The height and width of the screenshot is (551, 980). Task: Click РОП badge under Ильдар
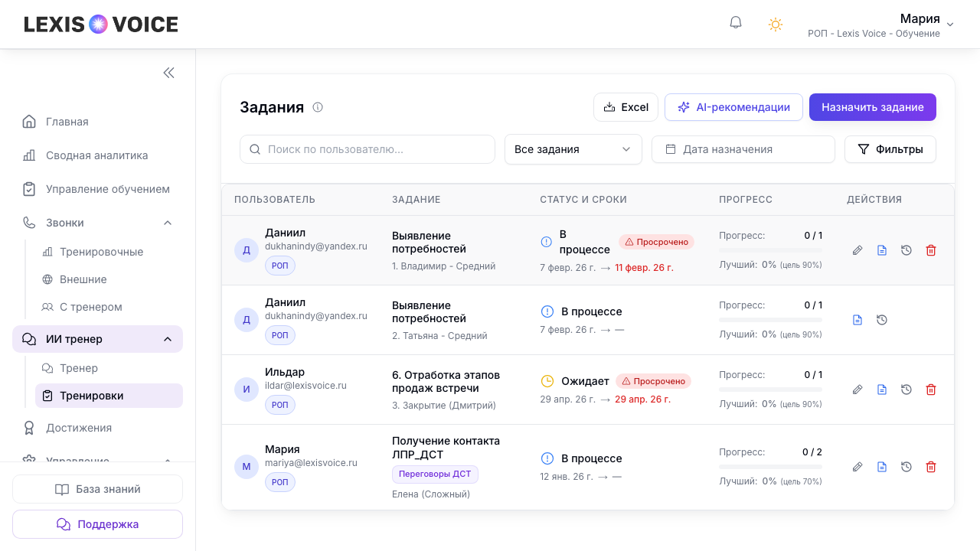point(280,405)
